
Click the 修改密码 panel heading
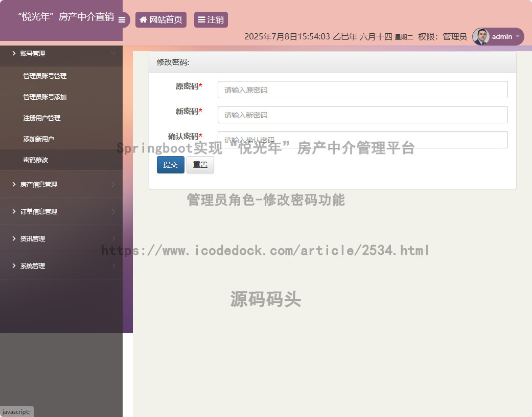(x=173, y=62)
